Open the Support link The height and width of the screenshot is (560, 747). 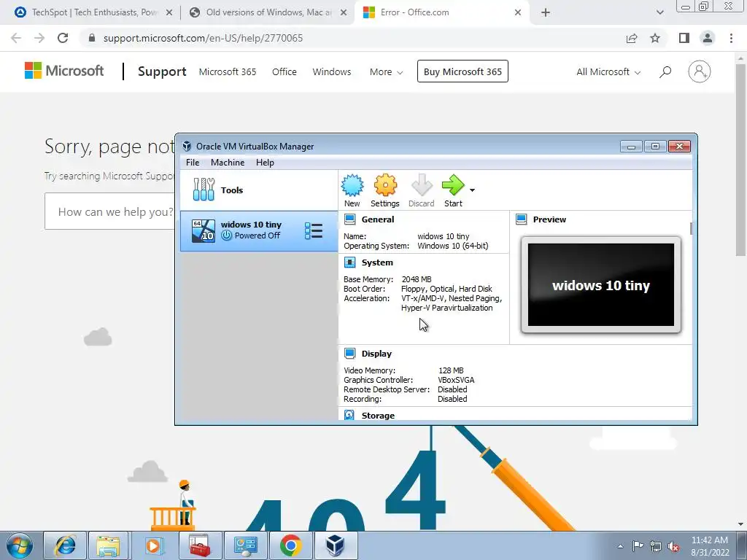(162, 71)
